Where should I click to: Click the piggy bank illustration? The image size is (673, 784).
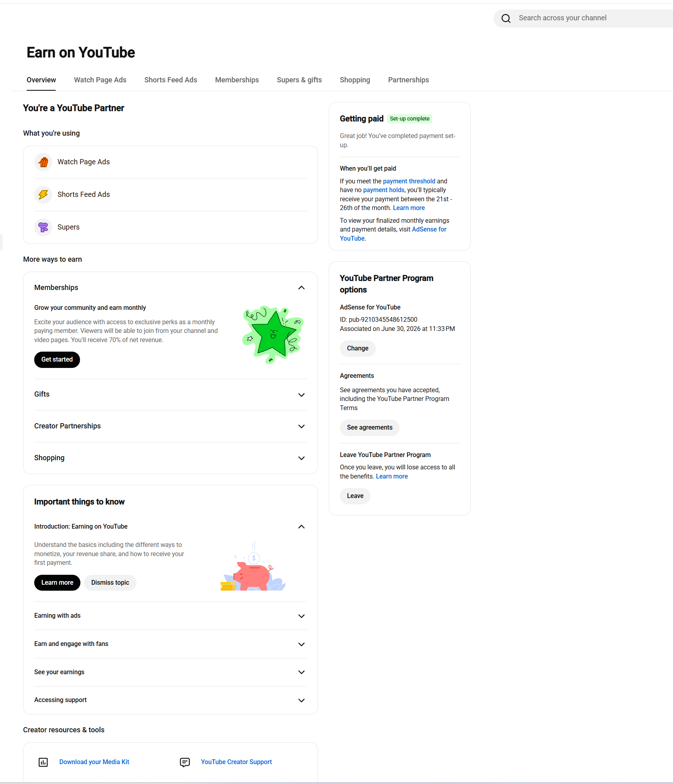click(x=253, y=566)
